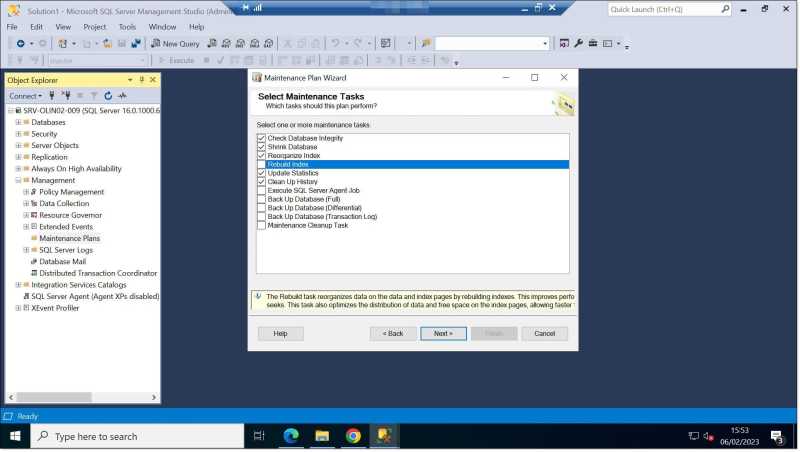
Task: Refresh the Object Explorer
Action: 108,96
